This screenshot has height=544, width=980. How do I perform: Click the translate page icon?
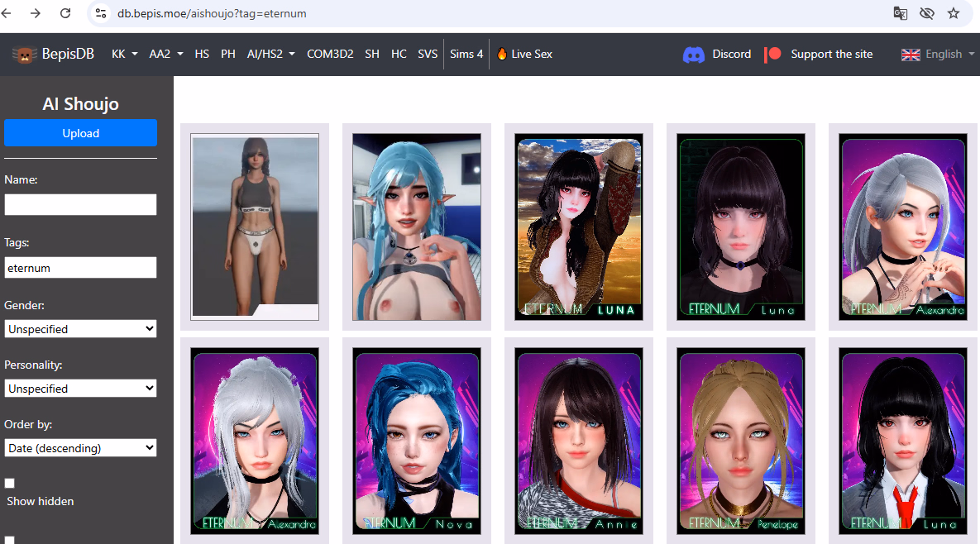[901, 13]
